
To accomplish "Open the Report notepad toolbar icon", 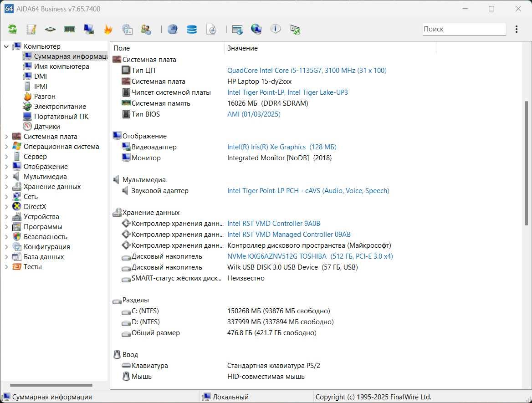I will (x=31, y=29).
